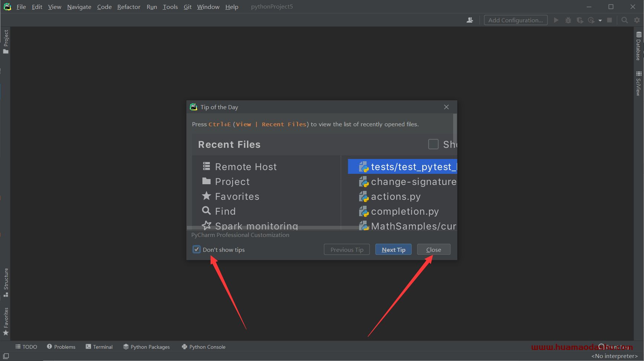
Task: Click the Stop square icon
Action: pos(609,20)
